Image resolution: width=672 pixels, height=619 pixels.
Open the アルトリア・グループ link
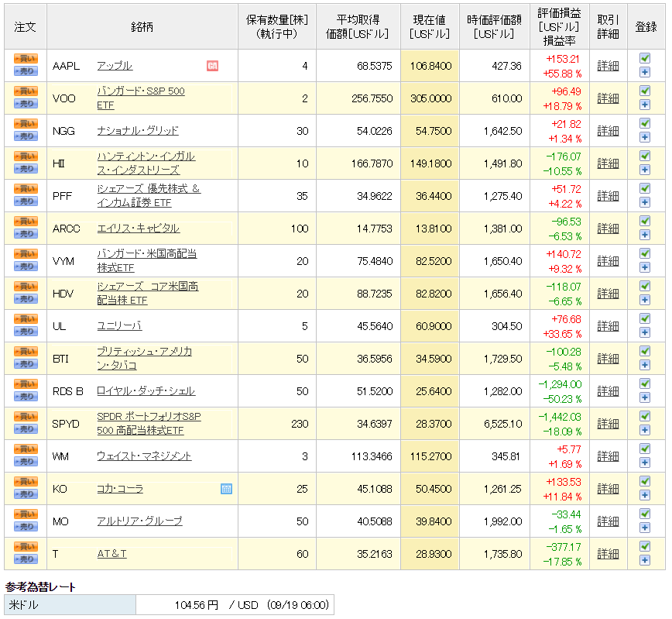(x=139, y=521)
